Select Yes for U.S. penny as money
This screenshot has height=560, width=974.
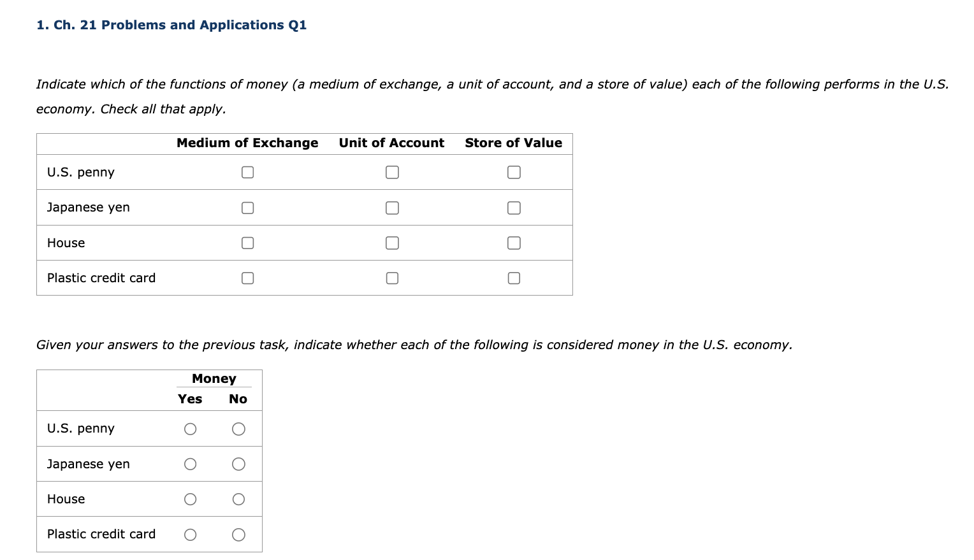(190, 429)
